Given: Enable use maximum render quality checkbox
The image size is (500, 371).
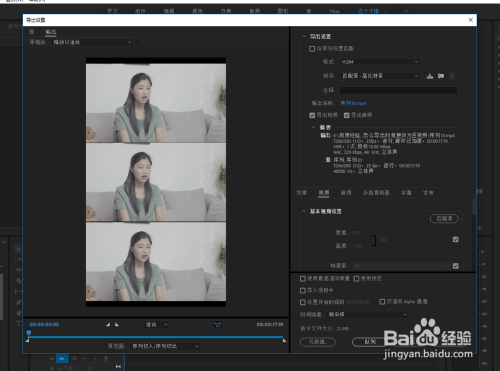Looking at the screenshot, I should [303, 279].
